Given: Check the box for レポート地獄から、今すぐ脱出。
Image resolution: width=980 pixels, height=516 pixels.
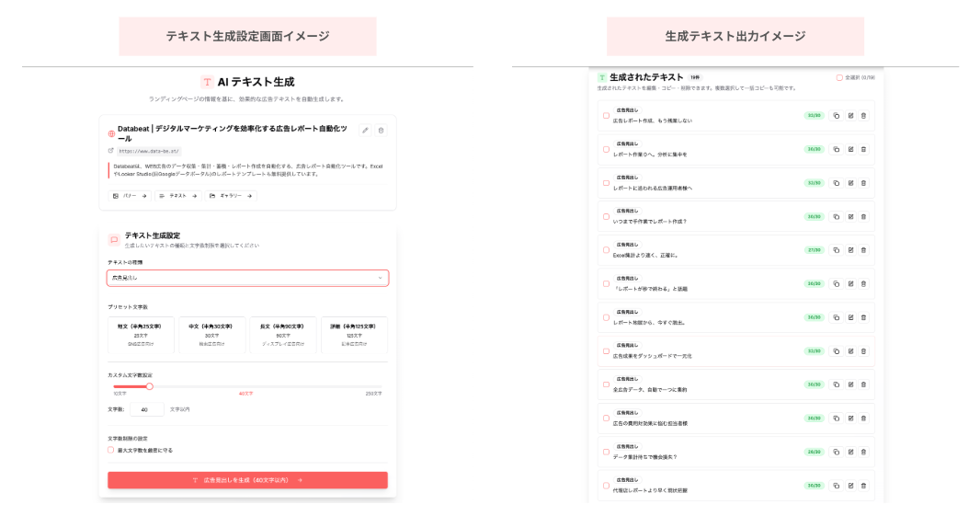Looking at the screenshot, I should [606, 317].
